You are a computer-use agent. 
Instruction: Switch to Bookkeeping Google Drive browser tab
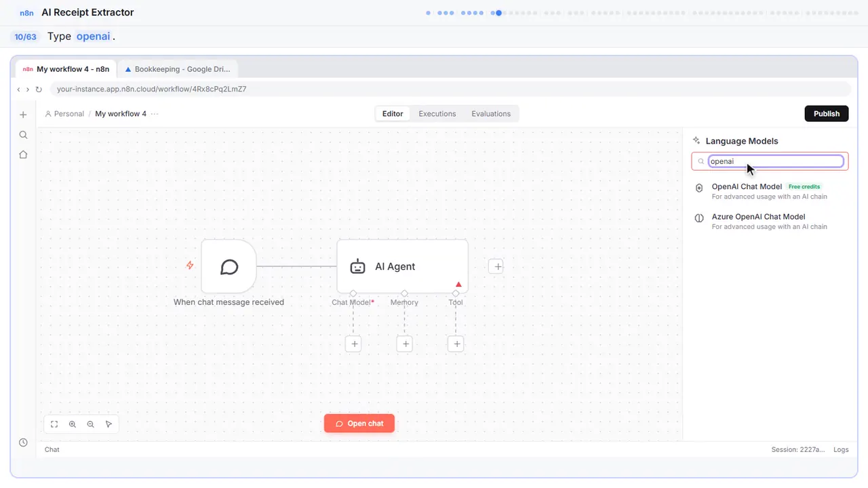point(178,69)
